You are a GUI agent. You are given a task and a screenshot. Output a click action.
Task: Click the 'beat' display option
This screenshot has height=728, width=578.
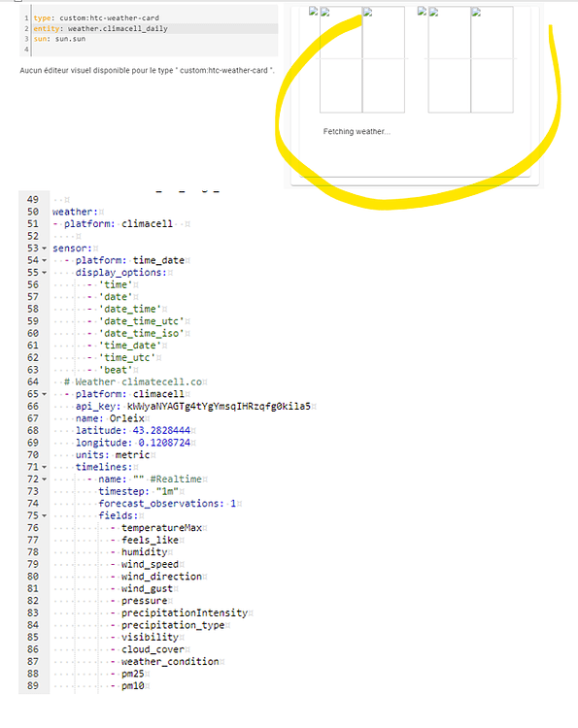click(x=116, y=370)
